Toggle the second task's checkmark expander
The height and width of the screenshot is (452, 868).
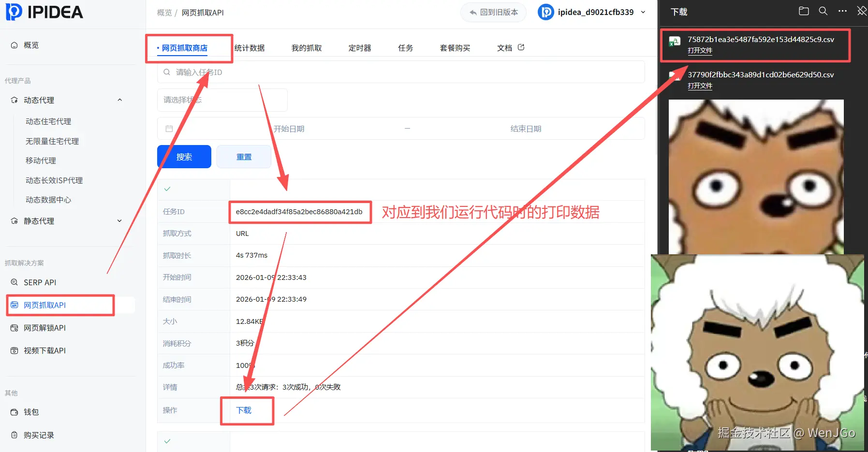click(x=167, y=441)
